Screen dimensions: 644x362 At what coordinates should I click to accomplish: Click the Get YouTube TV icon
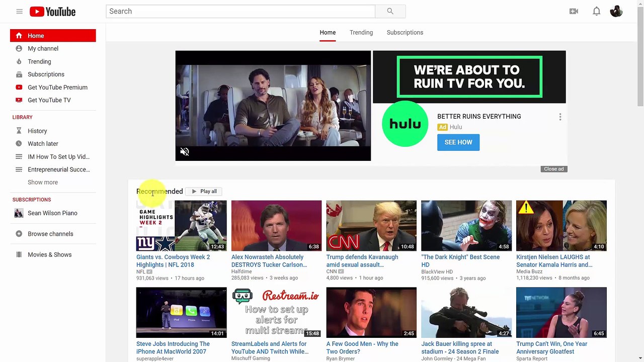[x=19, y=100]
